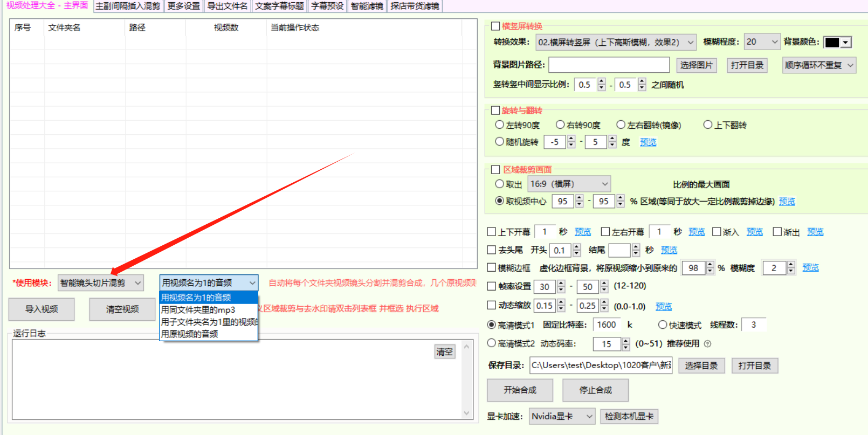Click the 保存目录 path field

(x=601, y=365)
